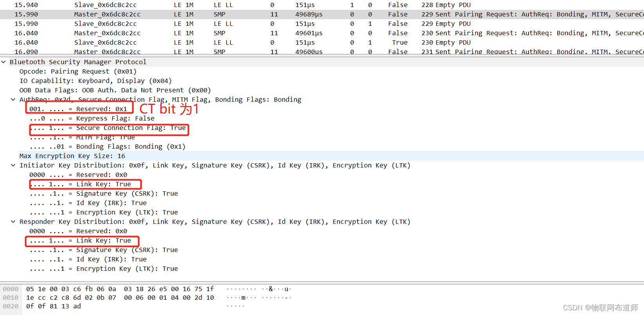
Task: Click Master_0x6dc8c2cc source at time 16.040
Action: point(107,33)
